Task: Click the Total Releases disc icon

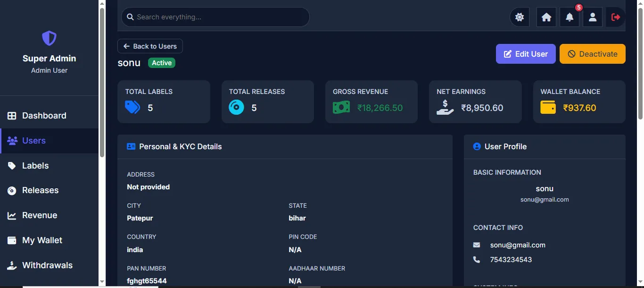Action: (237, 107)
